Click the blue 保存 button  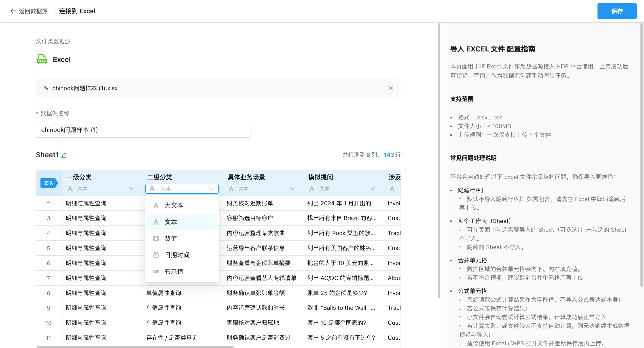pos(617,11)
